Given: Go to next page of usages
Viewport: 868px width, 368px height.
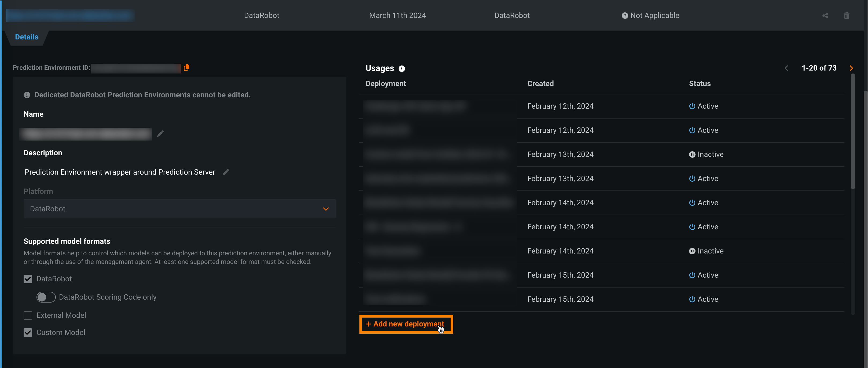Looking at the screenshot, I should pyautogui.click(x=851, y=68).
